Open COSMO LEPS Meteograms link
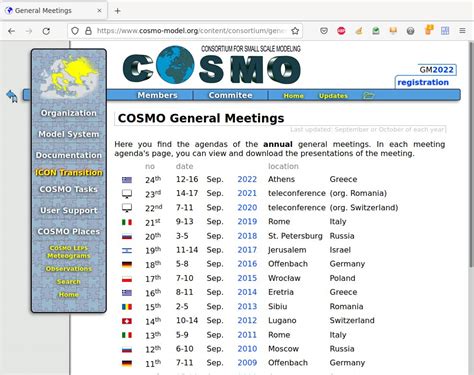Image resolution: width=474 pixels, height=375 pixels. (x=69, y=252)
